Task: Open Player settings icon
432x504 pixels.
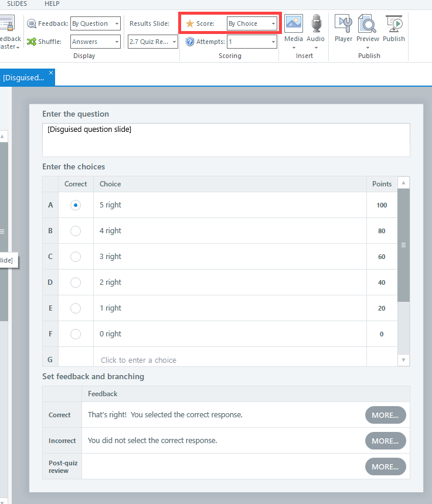Action: coord(343,23)
